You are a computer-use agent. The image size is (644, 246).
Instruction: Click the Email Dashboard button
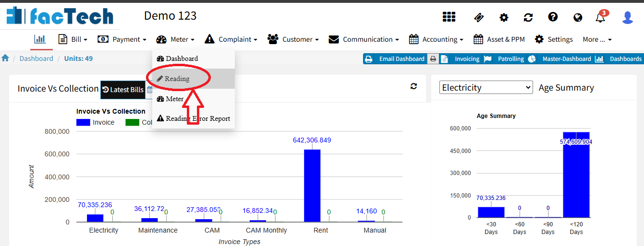[396, 59]
